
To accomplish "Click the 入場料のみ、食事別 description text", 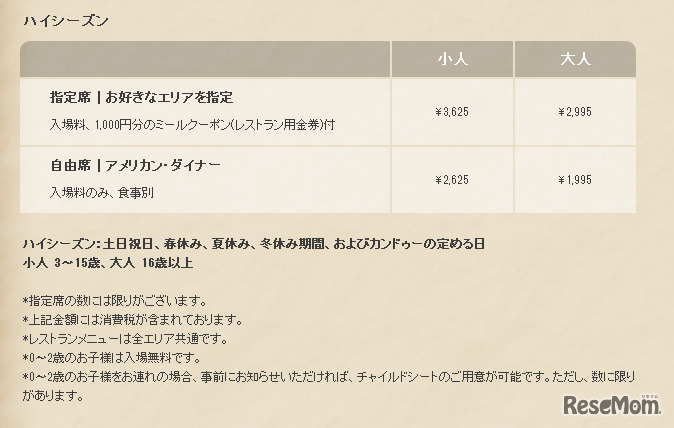I will pyautogui.click(x=102, y=191).
